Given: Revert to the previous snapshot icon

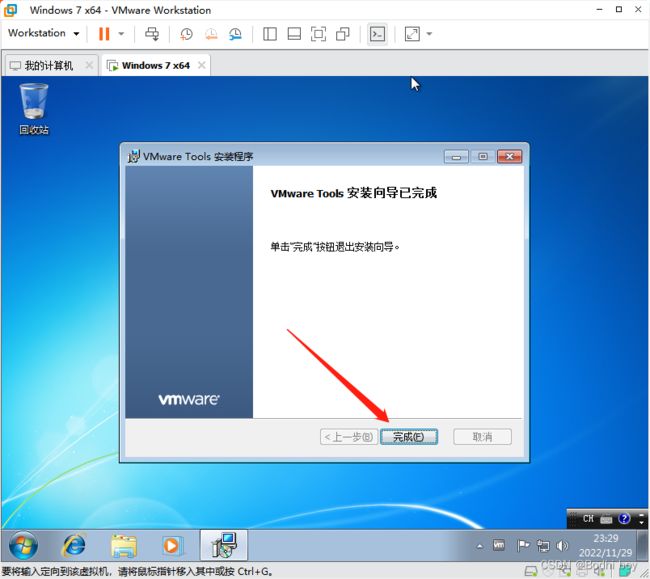Looking at the screenshot, I should click(211, 34).
